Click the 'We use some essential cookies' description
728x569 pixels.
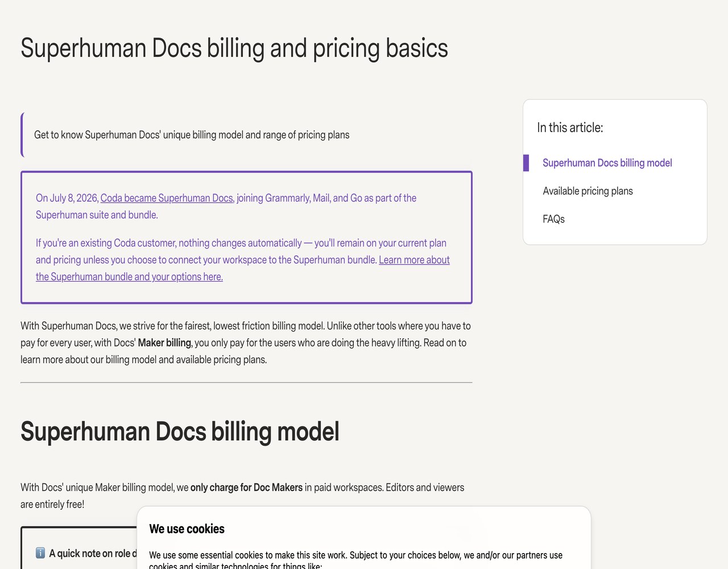[x=355, y=560]
